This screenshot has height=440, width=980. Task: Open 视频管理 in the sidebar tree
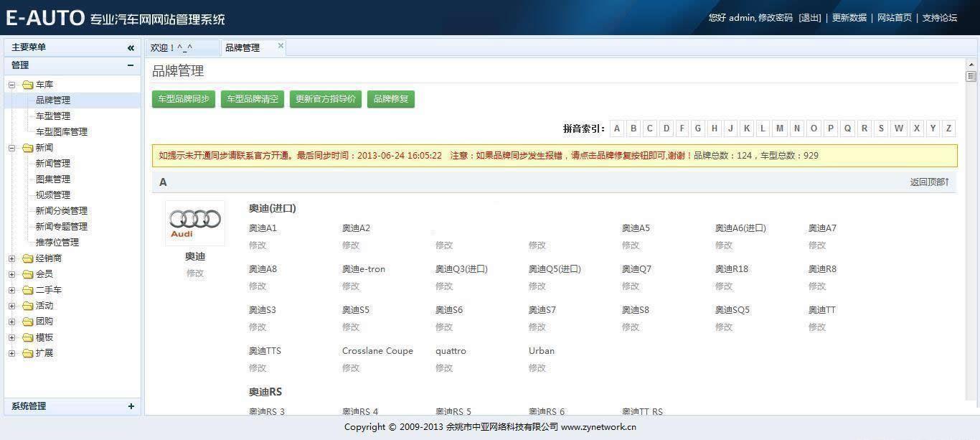coord(53,195)
